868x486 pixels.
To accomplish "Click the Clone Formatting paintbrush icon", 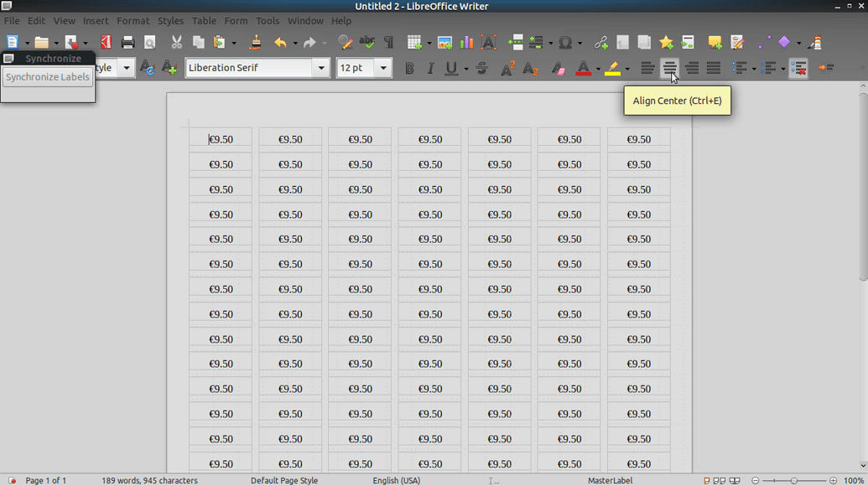I will tap(254, 42).
